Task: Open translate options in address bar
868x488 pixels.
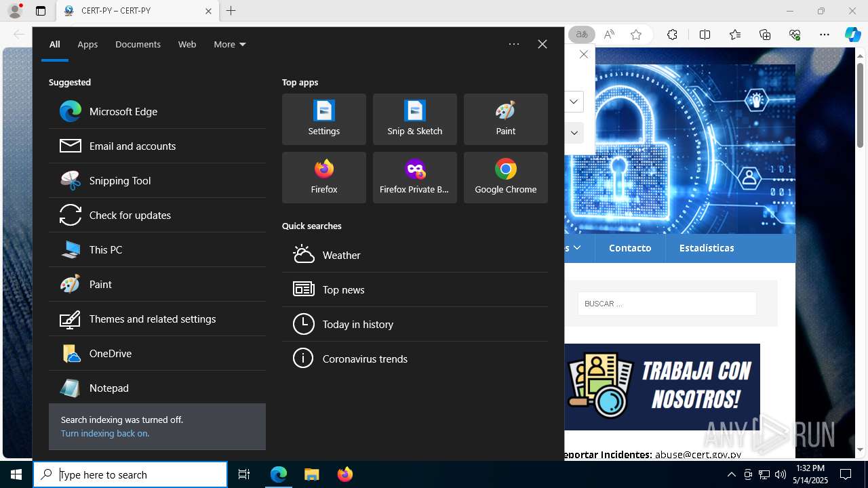Action: coord(581,35)
